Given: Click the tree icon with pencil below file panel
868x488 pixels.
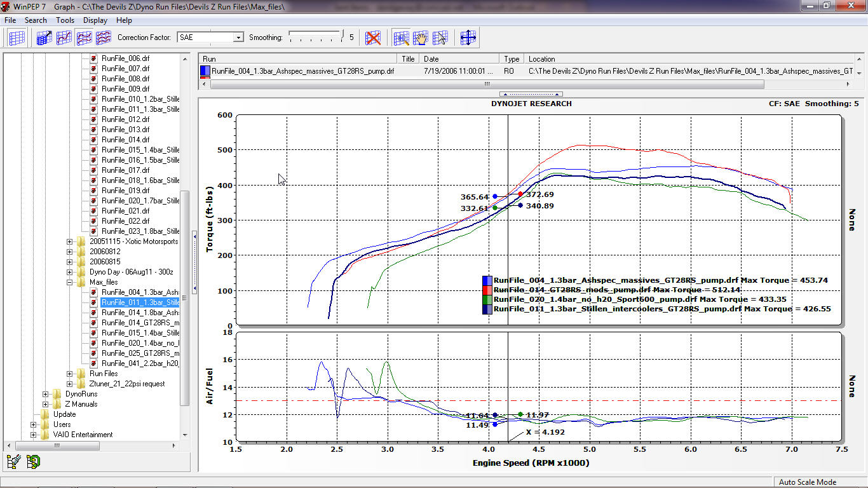Looking at the screenshot, I should pyautogui.click(x=14, y=462).
